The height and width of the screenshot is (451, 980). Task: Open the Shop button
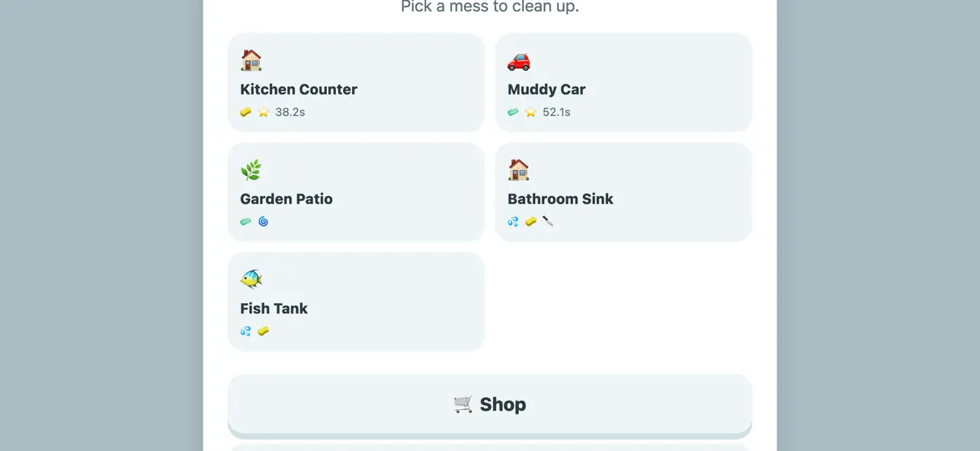[490, 405]
